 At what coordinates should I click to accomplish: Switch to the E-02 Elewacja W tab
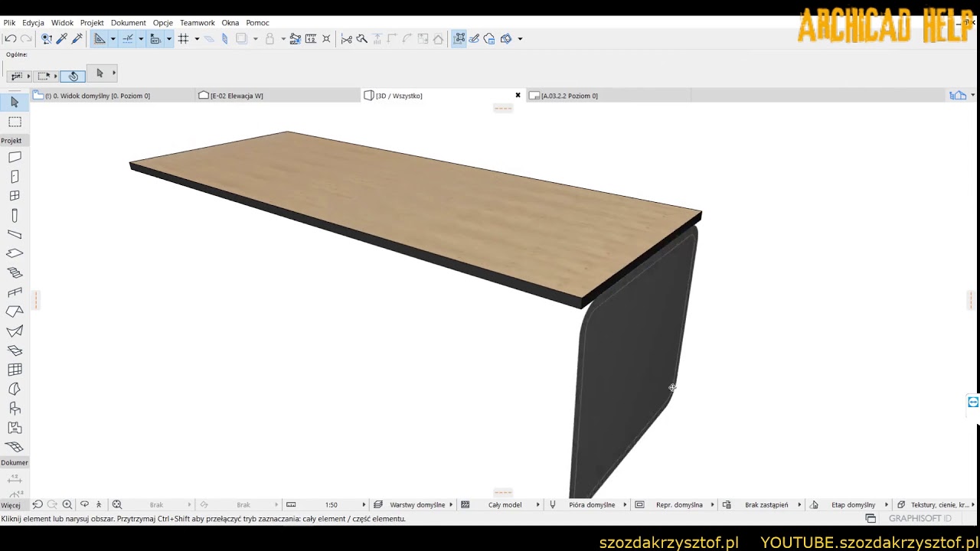coord(277,96)
